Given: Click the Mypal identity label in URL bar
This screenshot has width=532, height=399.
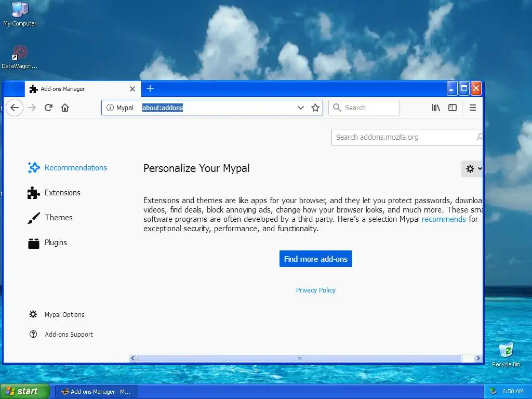Looking at the screenshot, I should [125, 108].
